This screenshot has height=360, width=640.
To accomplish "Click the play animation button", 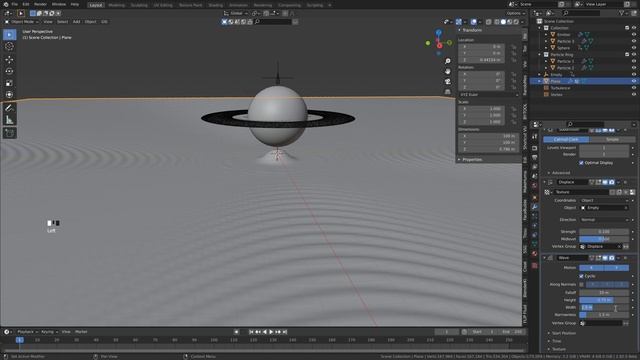I will click(x=271, y=332).
